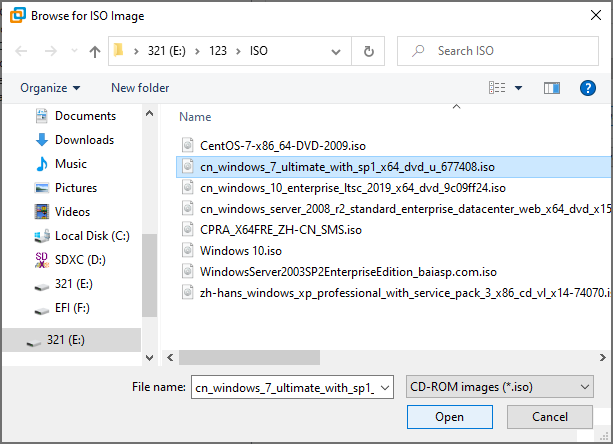The height and width of the screenshot is (444, 613).
Task: Go forward using the right arrow
Action: (50, 51)
